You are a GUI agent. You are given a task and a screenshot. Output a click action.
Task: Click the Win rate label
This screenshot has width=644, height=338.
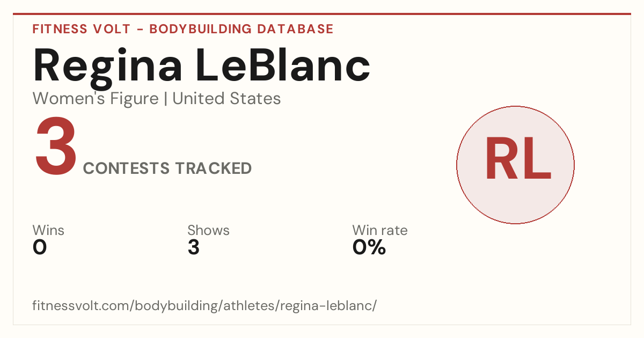(380, 231)
